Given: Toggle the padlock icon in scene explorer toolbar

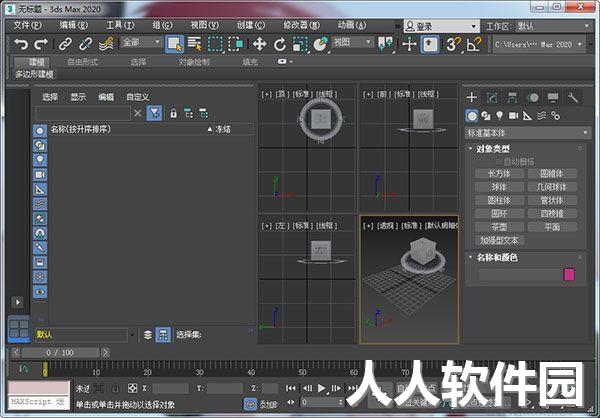Looking at the screenshot, I should 173,113.
